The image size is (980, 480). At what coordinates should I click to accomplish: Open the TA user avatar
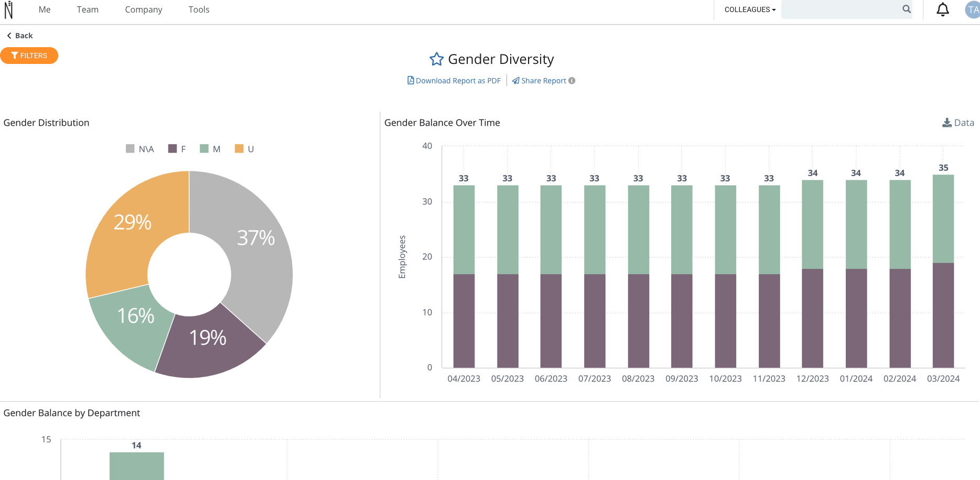pyautogui.click(x=973, y=9)
